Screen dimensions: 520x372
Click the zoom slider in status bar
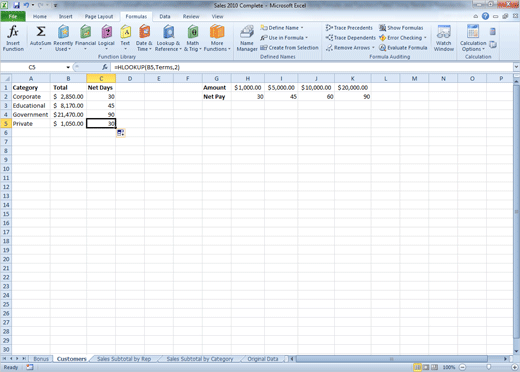click(489, 367)
